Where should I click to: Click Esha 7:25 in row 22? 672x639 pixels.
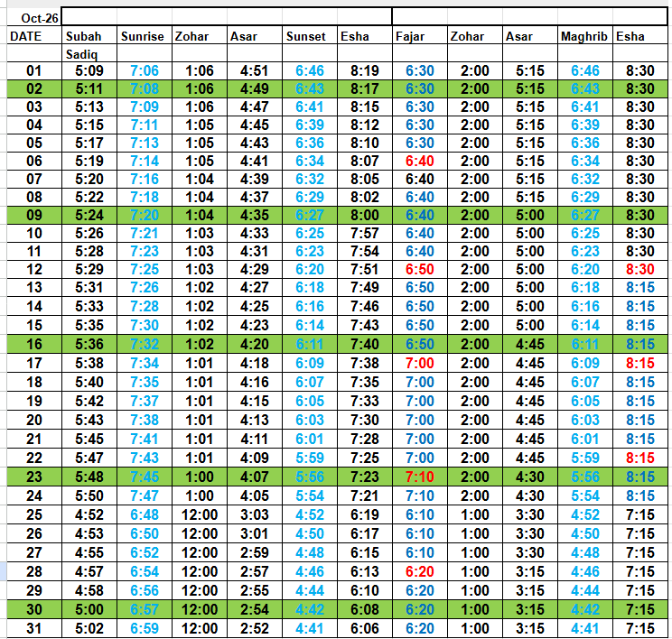coord(365,458)
